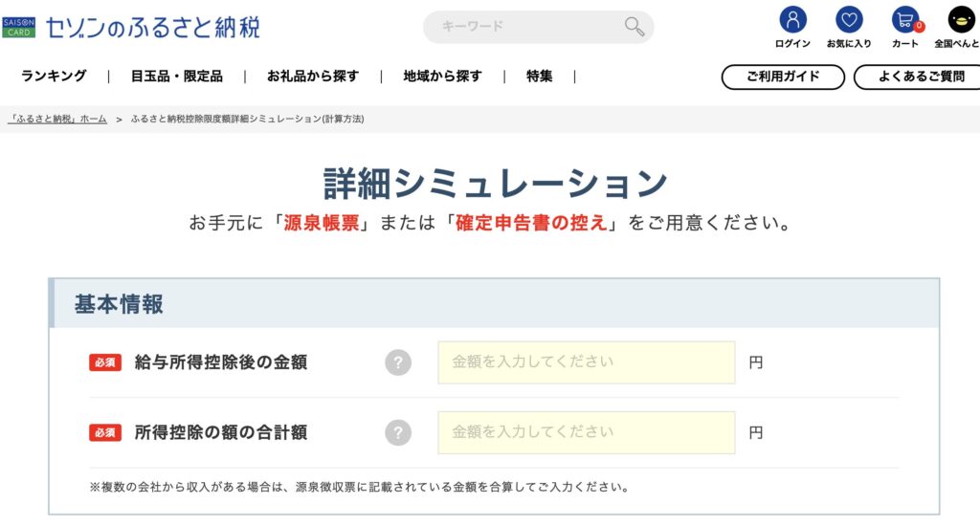Select 地域から探す in navigation
Viewport: 980px width, 526px height.
point(442,77)
